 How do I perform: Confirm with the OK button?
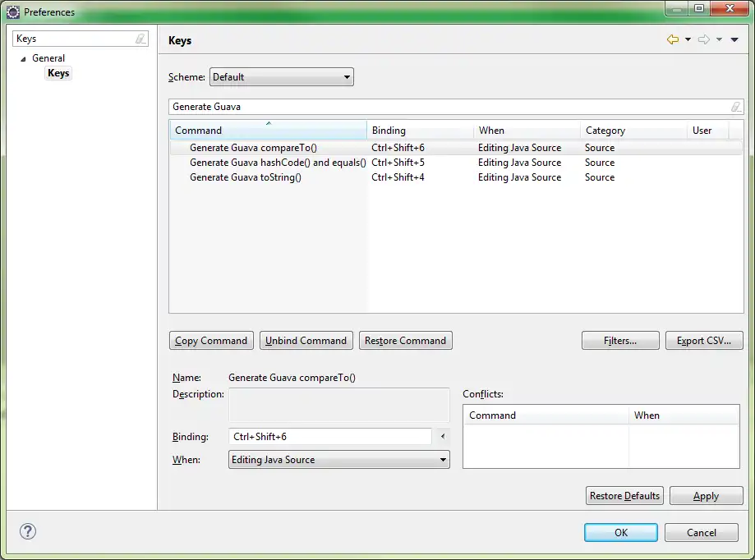pyautogui.click(x=620, y=533)
